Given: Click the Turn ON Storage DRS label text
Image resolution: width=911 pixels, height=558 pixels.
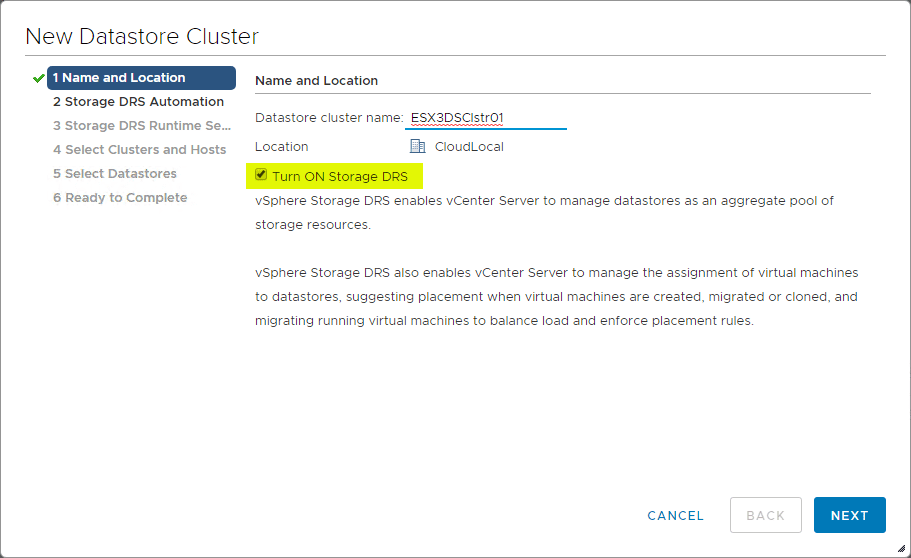Looking at the screenshot, I should coord(340,177).
